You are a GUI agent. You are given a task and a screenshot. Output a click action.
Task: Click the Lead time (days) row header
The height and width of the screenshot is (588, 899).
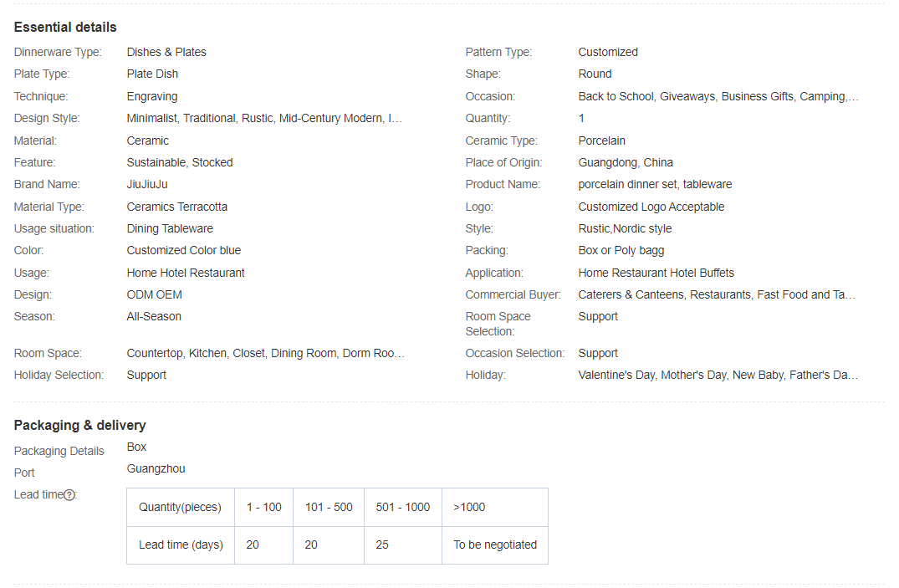[x=181, y=545]
